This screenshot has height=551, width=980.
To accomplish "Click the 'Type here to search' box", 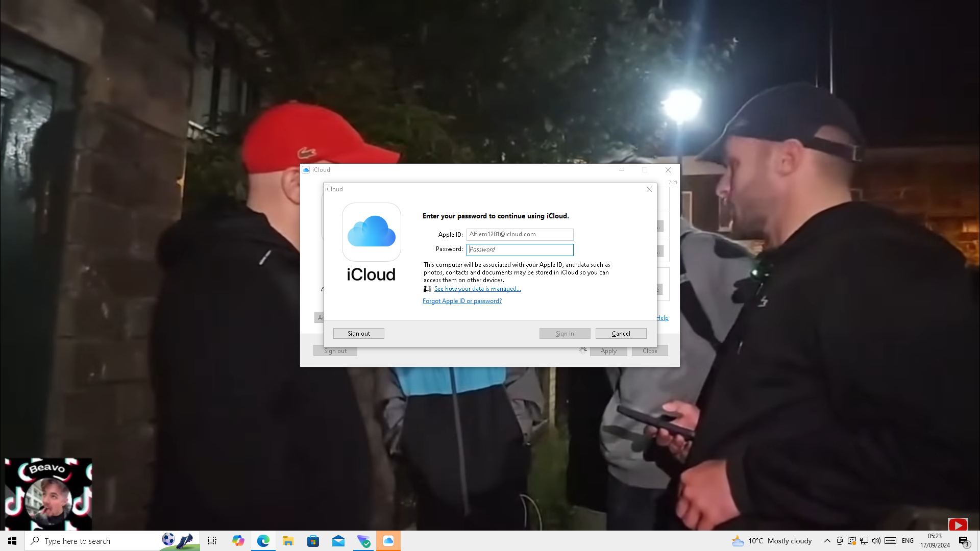I will tap(112, 541).
